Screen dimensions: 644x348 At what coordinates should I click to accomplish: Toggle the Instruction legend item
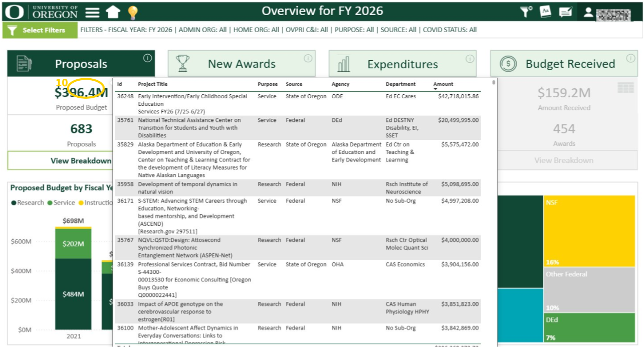click(95, 203)
